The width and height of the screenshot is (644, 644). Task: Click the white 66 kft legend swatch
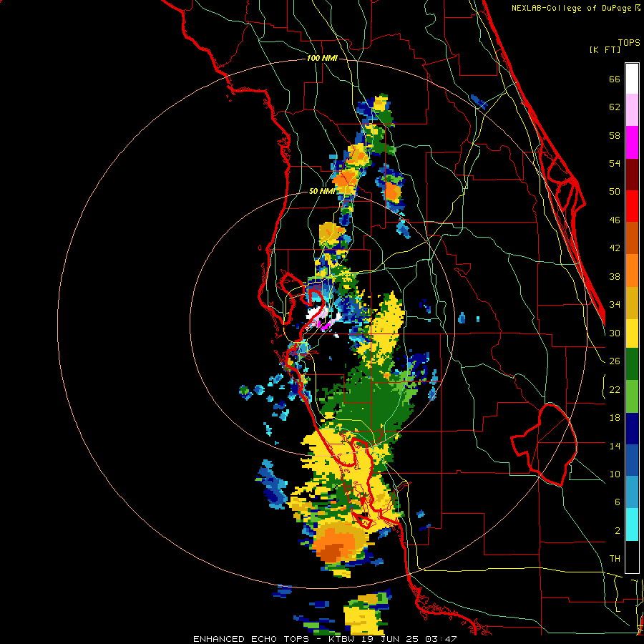click(632, 79)
